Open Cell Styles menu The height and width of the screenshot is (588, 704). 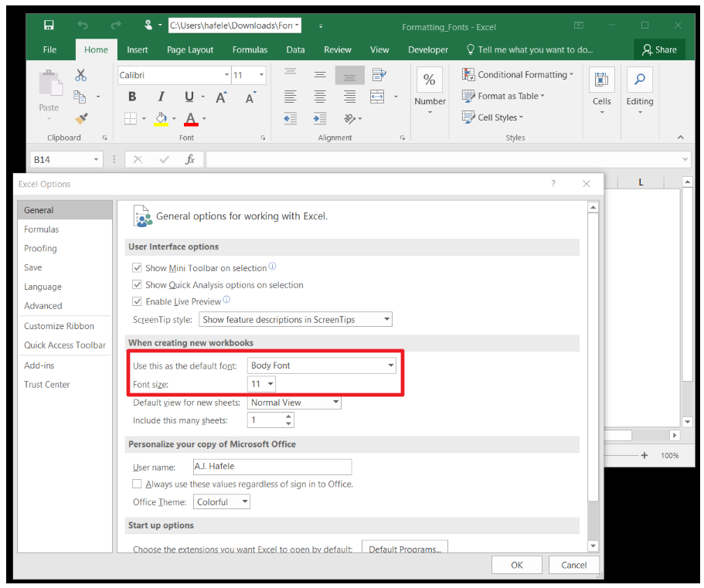pos(492,117)
